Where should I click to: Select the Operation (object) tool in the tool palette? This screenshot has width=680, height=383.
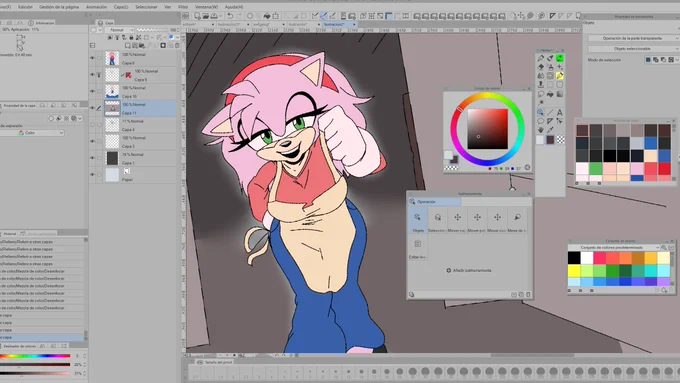coord(541,112)
